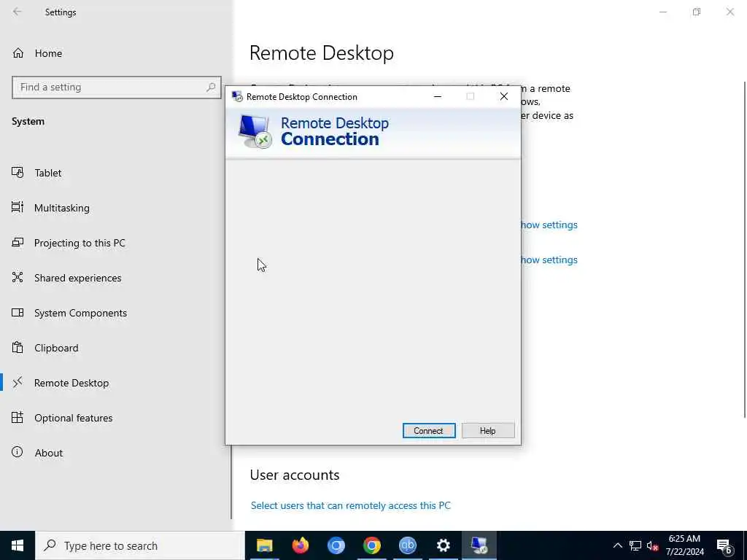Screen dimensions: 747x560
Task: Open the About page
Action: click(x=49, y=454)
